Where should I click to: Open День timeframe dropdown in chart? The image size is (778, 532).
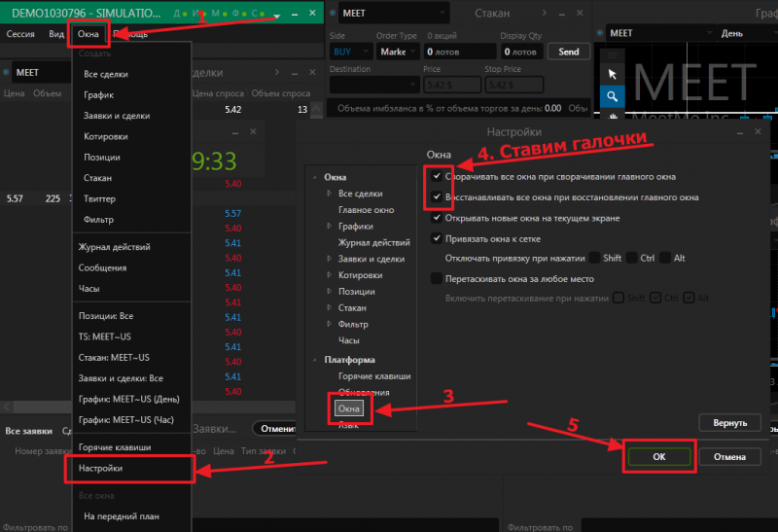click(747, 33)
